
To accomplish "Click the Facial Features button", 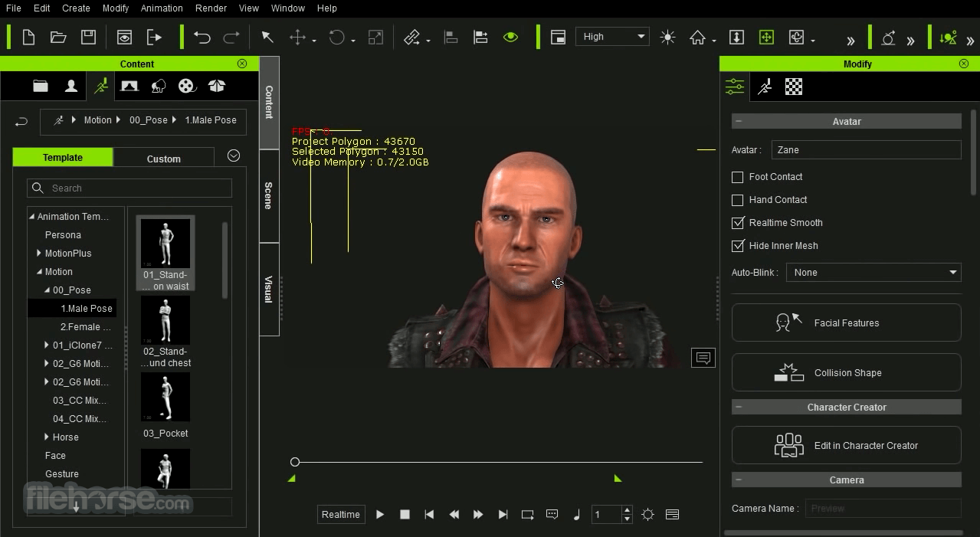I will coord(847,323).
